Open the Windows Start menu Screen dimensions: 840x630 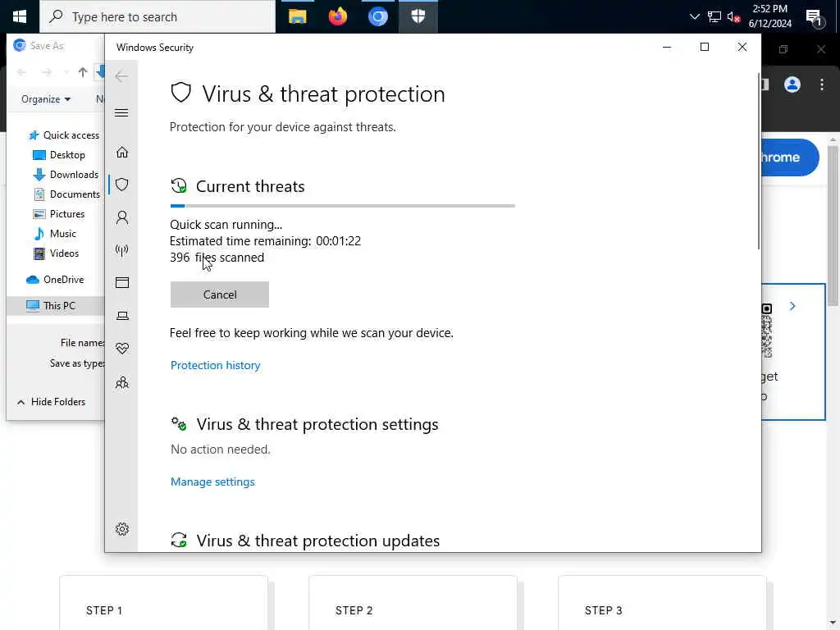coord(20,16)
